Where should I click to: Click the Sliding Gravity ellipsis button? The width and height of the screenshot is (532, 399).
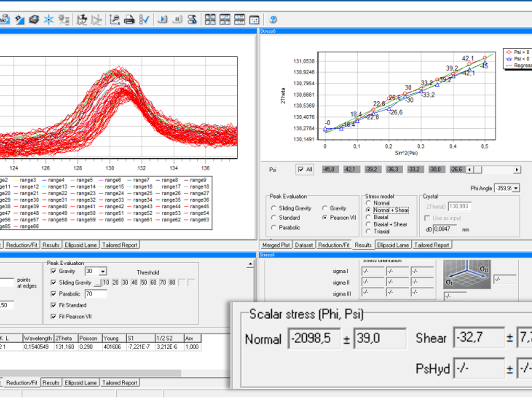[x=97, y=283]
